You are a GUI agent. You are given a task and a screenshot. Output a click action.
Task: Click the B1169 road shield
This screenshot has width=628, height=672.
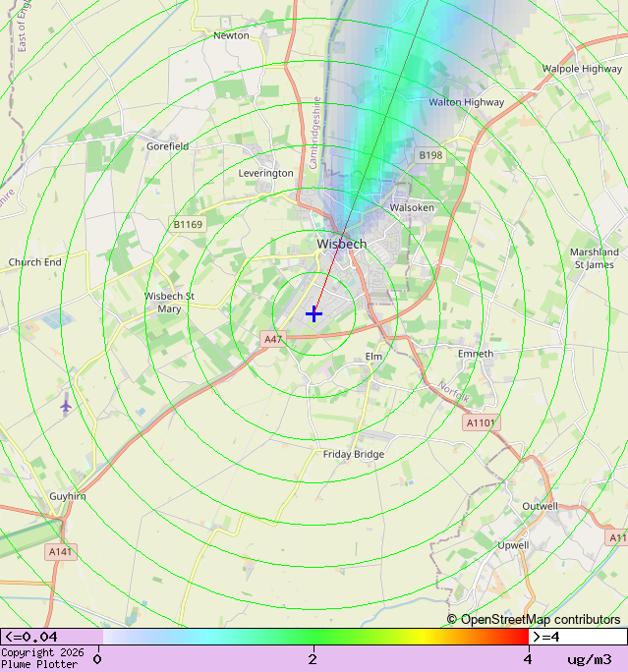[188, 225]
